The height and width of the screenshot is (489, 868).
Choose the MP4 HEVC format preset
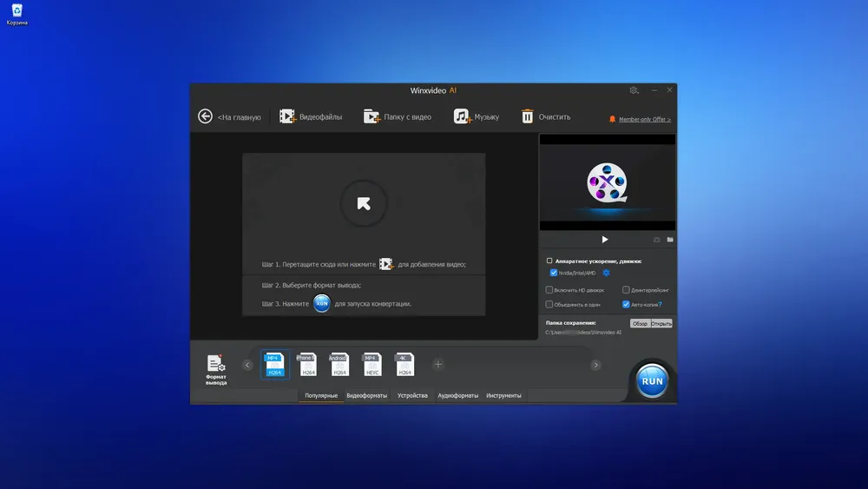coord(372,365)
